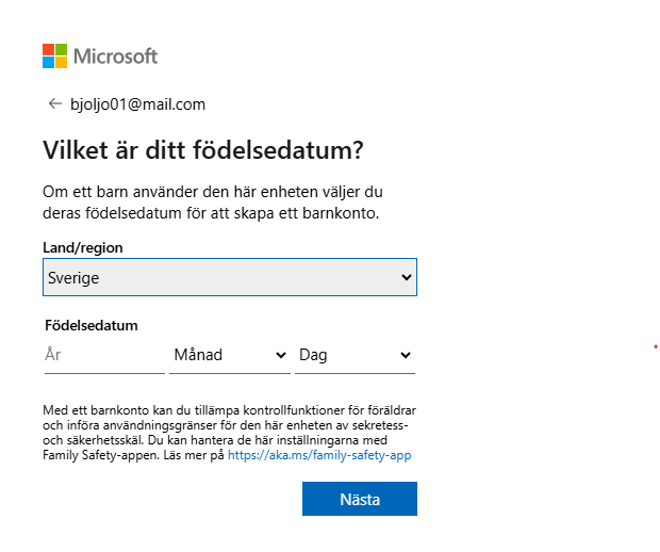
Task: Click the Microsoft wordmark text
Action: point(115,56)
